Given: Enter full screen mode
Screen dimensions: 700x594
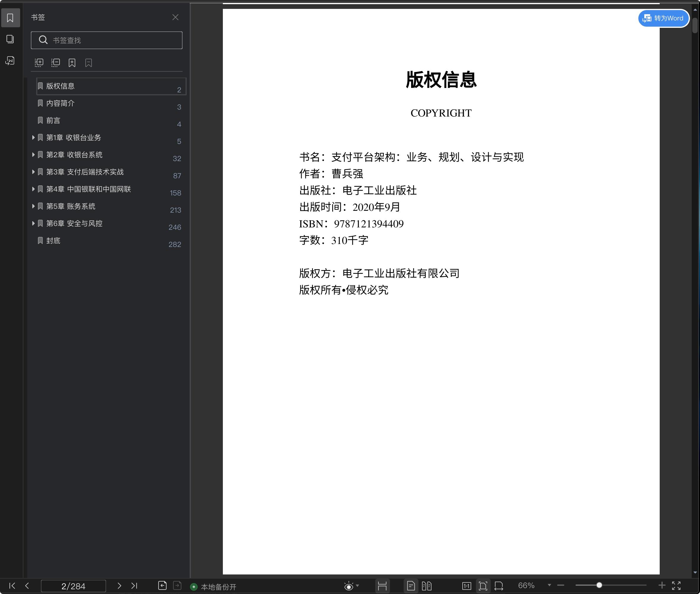Looking at the screenshot, I should (676, 586).
